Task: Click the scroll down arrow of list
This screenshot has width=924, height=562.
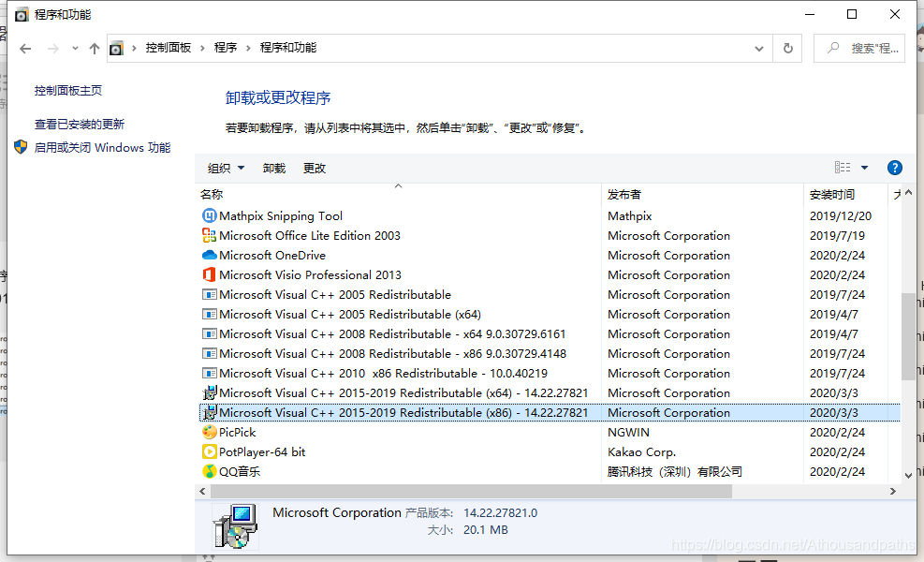Action: [908, 475]
